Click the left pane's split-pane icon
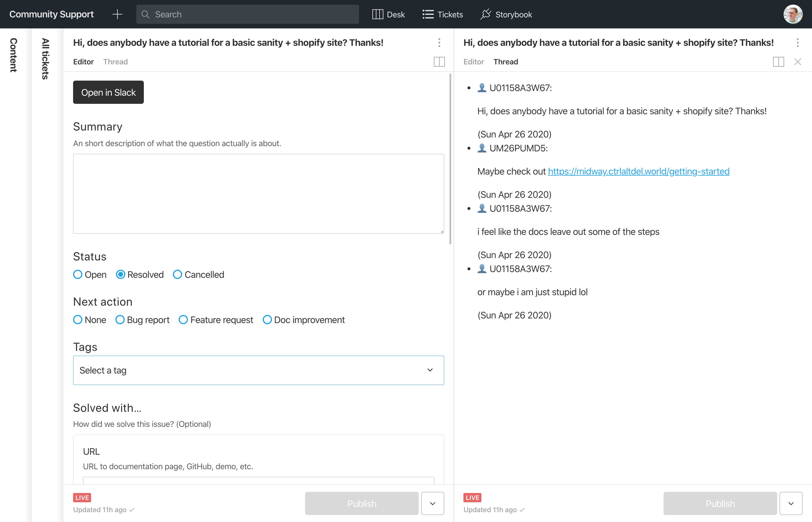Screen dimensions: 812x522 (x=439, y=62)
